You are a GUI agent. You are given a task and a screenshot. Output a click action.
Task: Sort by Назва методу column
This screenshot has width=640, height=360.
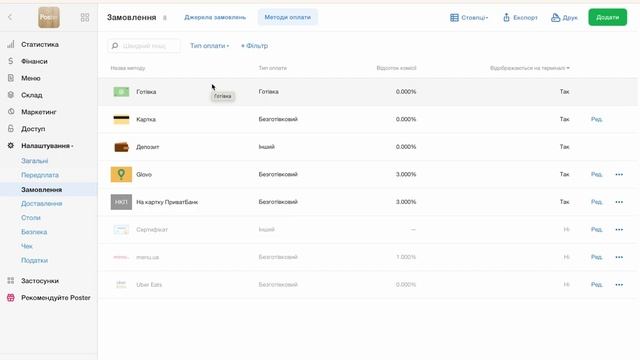(128, 68)
